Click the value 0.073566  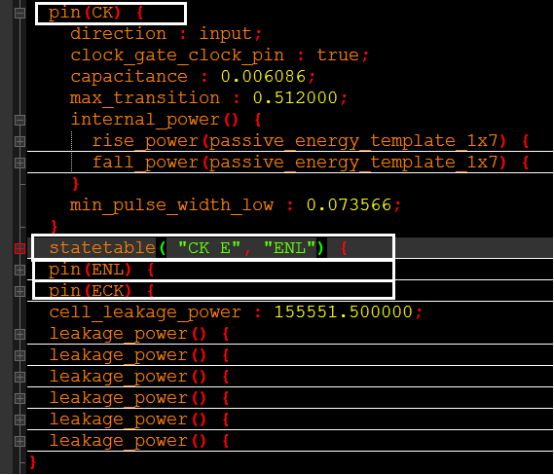click(x=349, y=205)
